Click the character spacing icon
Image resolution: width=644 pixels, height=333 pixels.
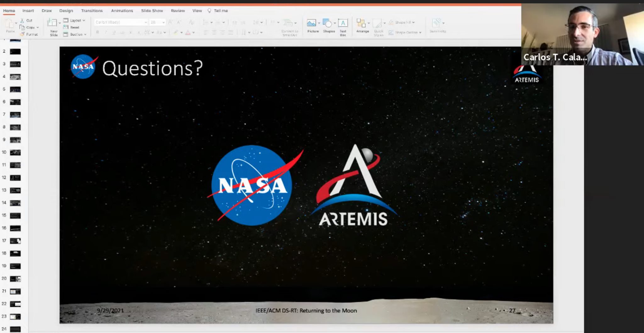coord(147,32)
